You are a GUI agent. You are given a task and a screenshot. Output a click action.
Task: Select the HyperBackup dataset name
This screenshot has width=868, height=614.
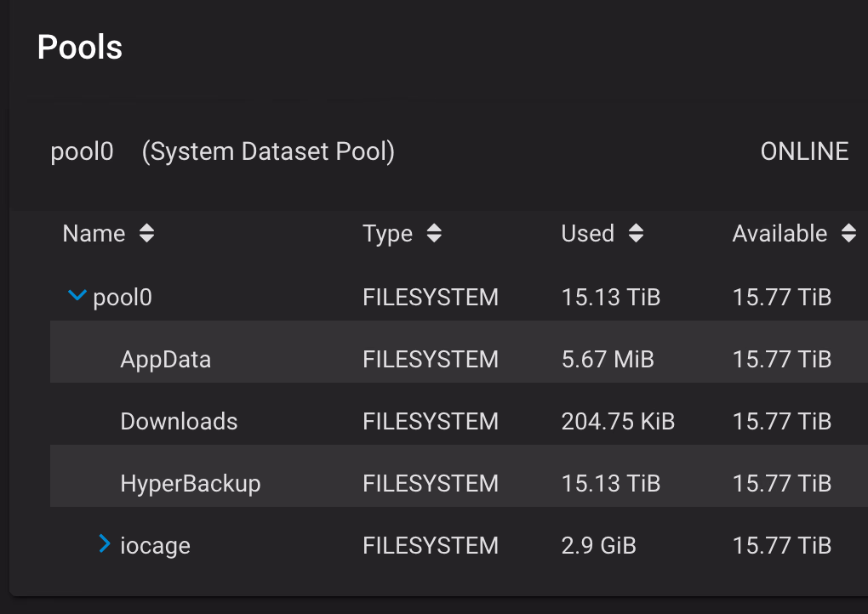pos(190,483)
